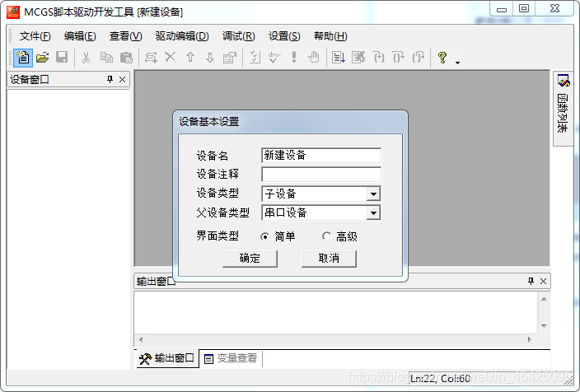Click the 设备名 input field

click(x=321, y=156)
